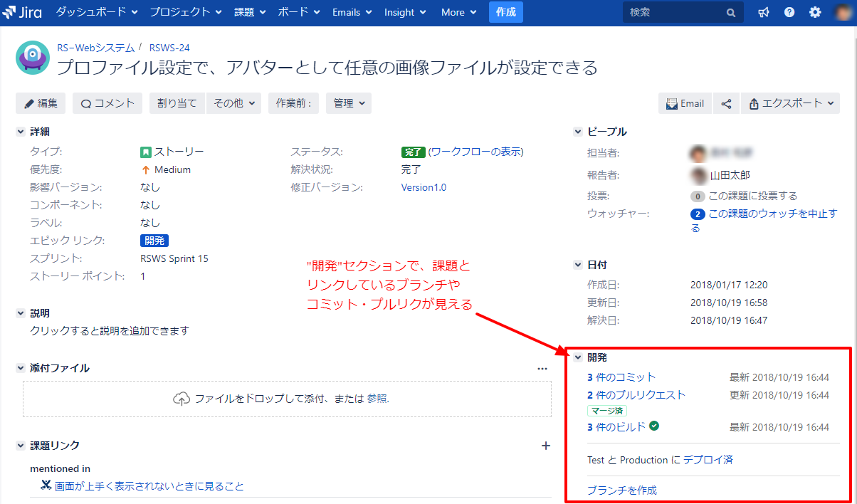Click the 作成 button
Screen dimensions: 857x504
pyautogui.click(x=505, y=11)
